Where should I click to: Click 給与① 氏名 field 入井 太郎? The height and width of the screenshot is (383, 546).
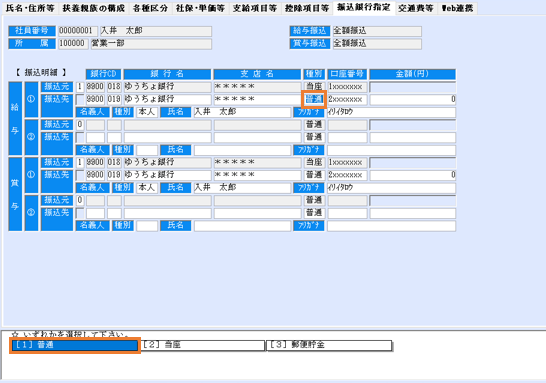pos(242,112)
